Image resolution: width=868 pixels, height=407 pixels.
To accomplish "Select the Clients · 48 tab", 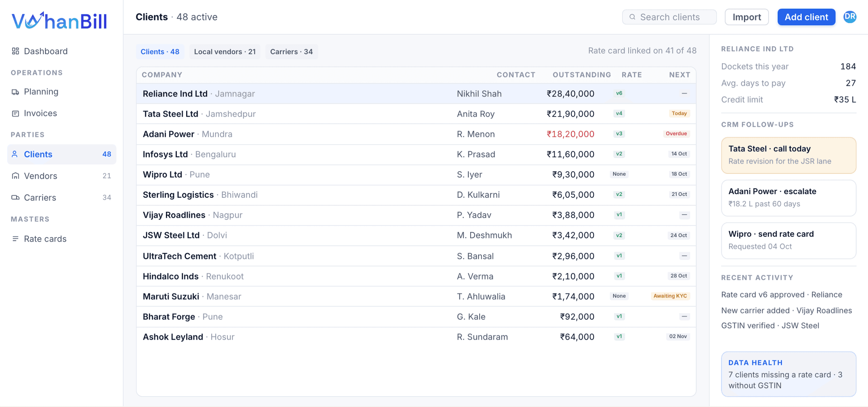I will (x=160, y=51).
